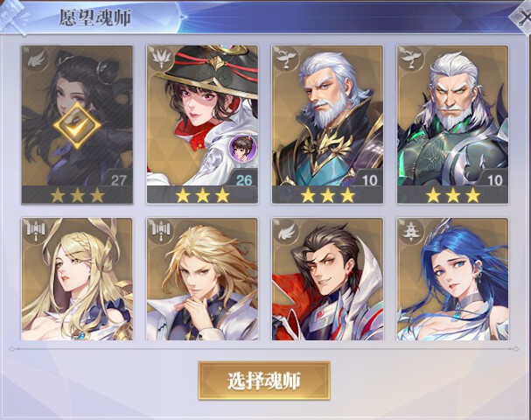Image resolution: width=531 pixels, height=420 pixels.
Task: Close the 愿望魂师 dialog
Action: [x=521, y=17]
